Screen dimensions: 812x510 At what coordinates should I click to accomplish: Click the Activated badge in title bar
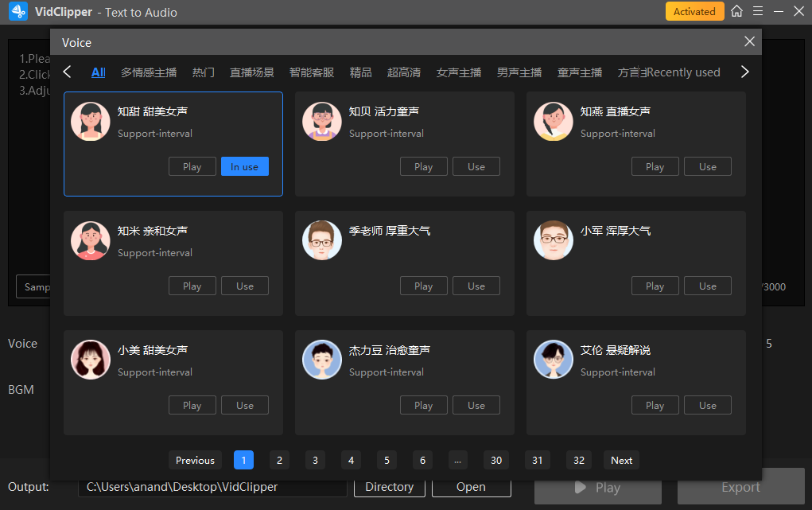click(x=694, y=11)
